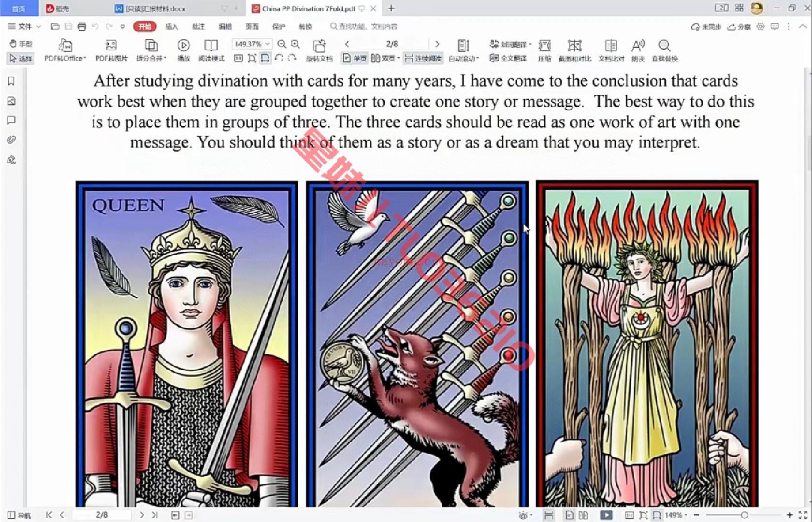Select the 保护 protect ribbon tab
The width and height of the screenshot is (812, 522).
(278, 27)
